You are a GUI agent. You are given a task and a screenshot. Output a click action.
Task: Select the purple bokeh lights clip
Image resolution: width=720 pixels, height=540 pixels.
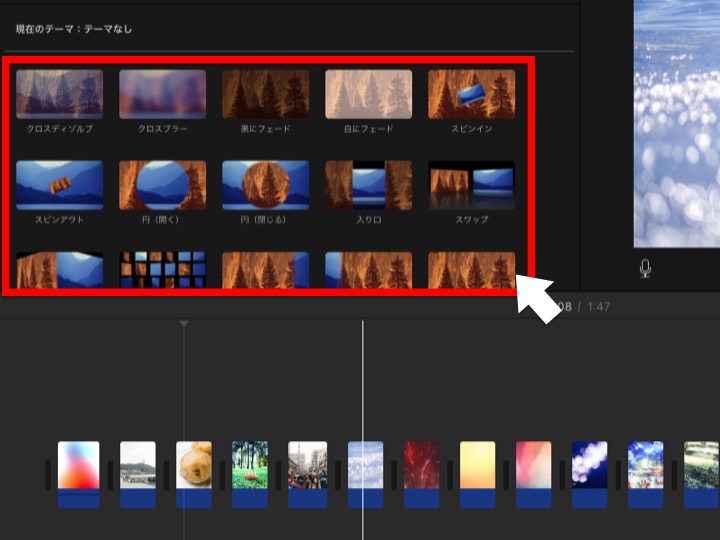tap(590, 475)
